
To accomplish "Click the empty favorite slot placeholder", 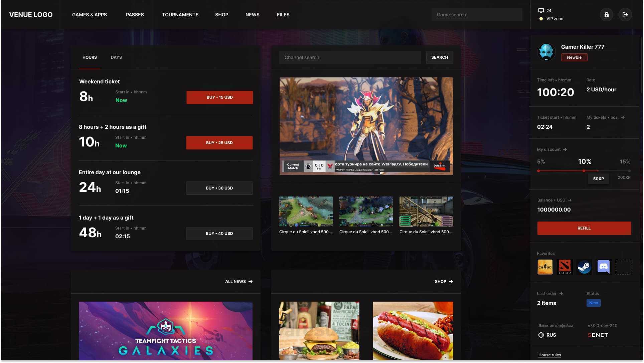I will click(623, 267).
